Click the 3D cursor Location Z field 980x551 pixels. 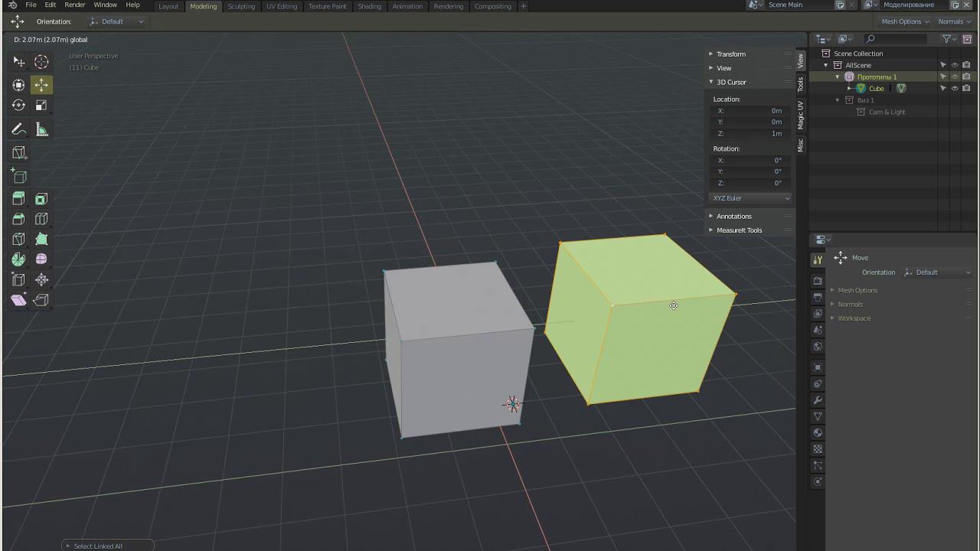tap(750, 134)
